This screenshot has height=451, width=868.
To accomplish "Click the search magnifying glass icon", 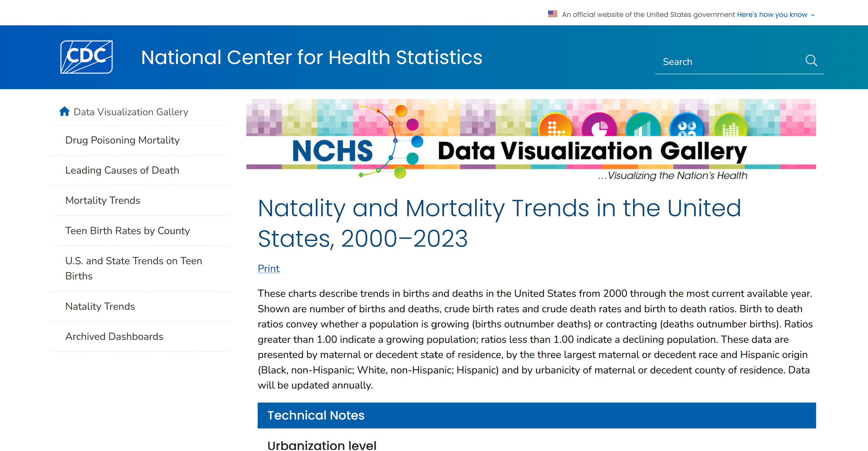I will point(811,61).
